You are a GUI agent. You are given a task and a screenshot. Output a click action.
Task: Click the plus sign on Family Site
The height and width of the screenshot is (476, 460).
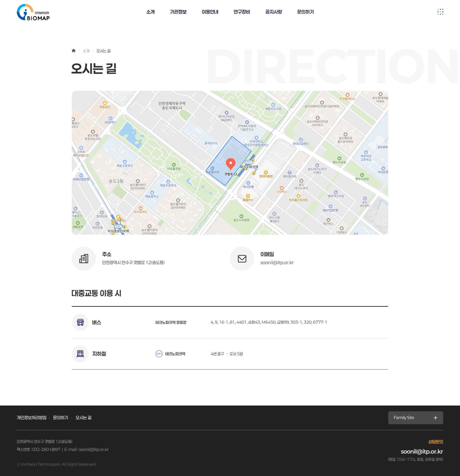click(x=436, y=418)
